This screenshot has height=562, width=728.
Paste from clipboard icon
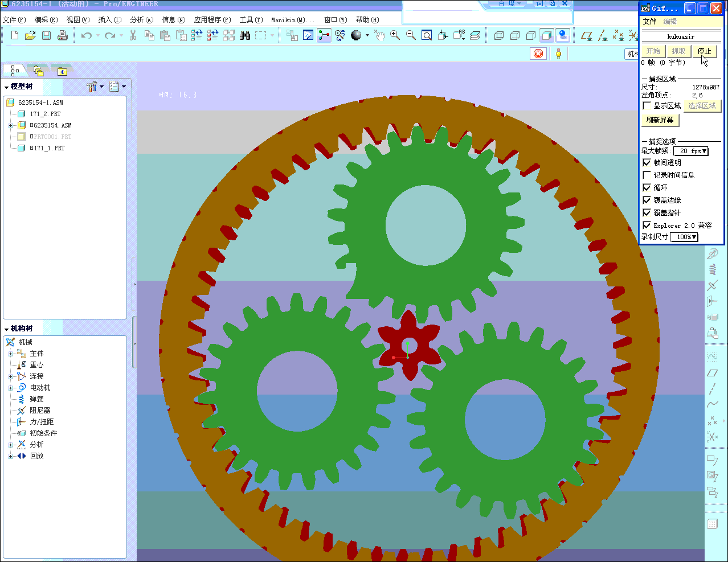pos(165,35)
